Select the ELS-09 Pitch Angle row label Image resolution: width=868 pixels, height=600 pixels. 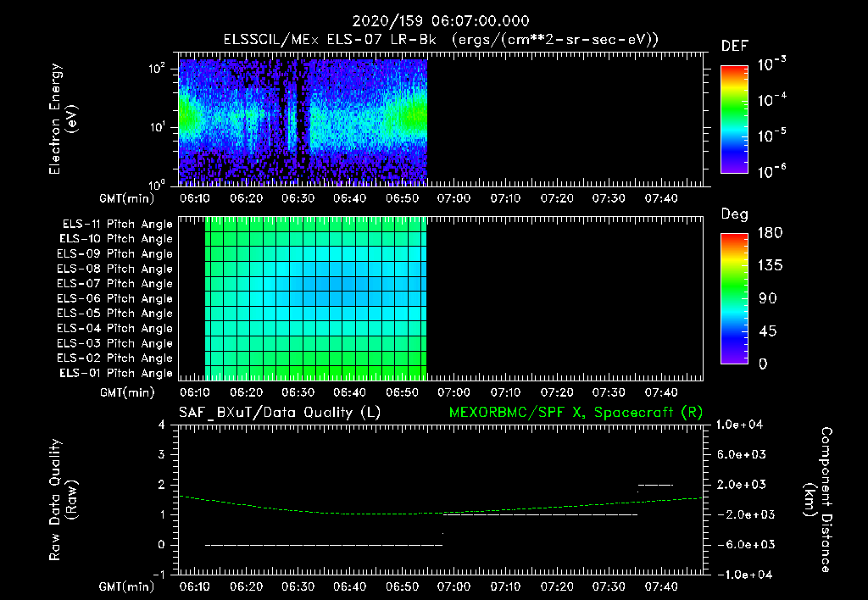[x=115, y=254]
